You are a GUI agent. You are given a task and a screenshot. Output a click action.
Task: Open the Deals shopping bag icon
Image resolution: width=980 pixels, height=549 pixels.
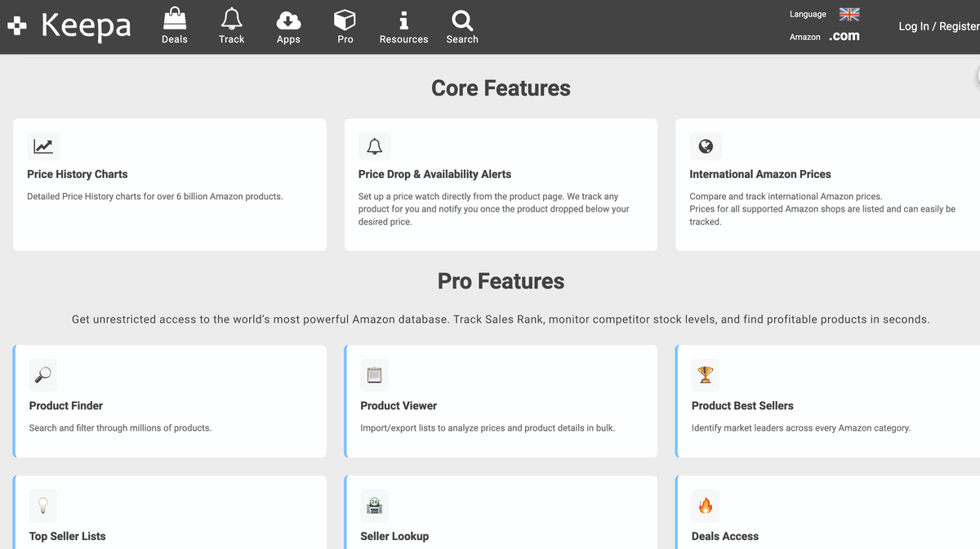pos(175,18)
